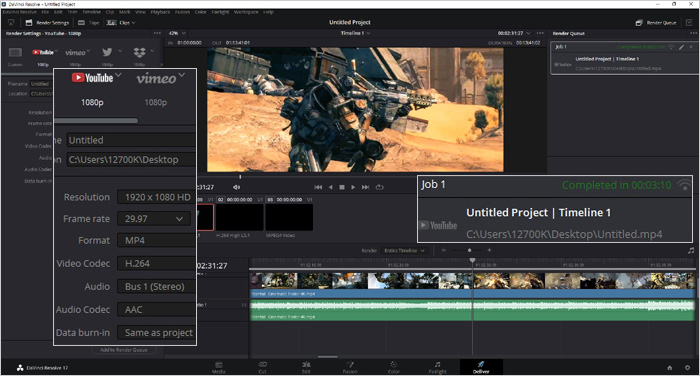Jump to last frame in viewer
Viewport: 700px width, 376px height.
click(x=365, y=187)
